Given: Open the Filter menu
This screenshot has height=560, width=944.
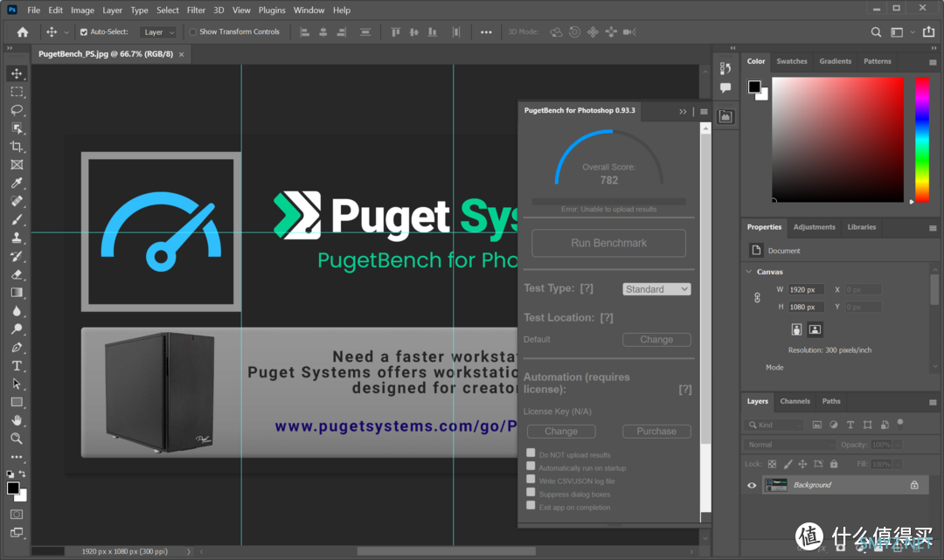Looking at the screenshot, I should (196, 10).
